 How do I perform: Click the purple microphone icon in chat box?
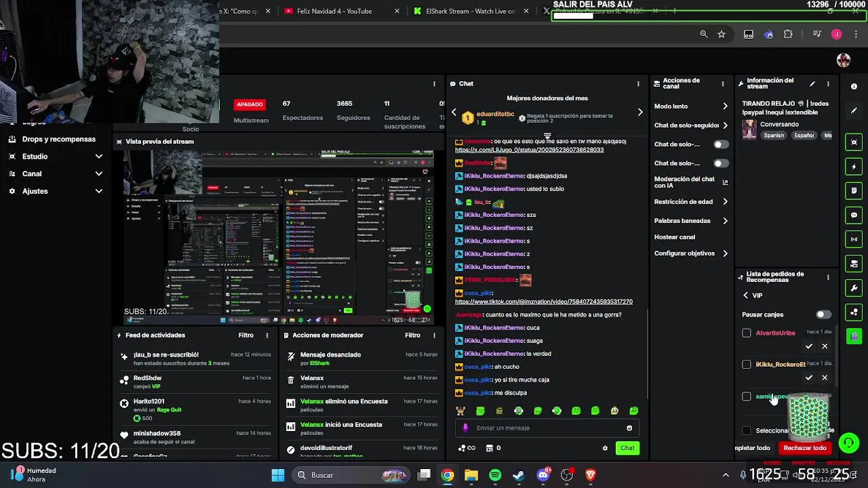click(465, 428)
